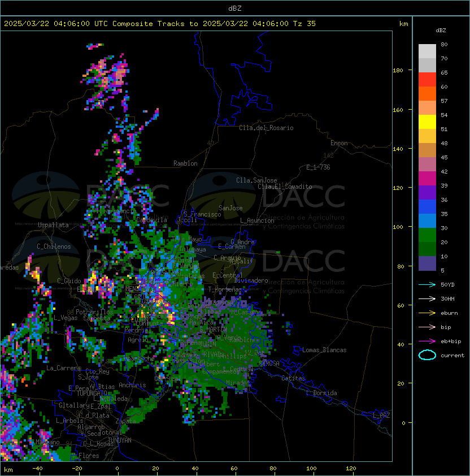Click the 'Capdevila' map label
470x476 pixels.
[x=152, y=220]
